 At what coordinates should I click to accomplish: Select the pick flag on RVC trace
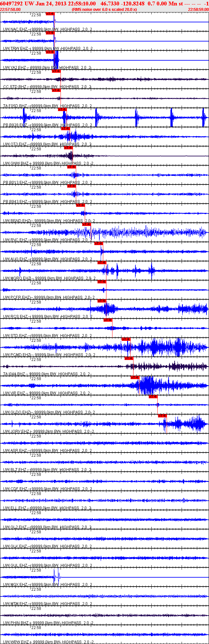(86, 224)
